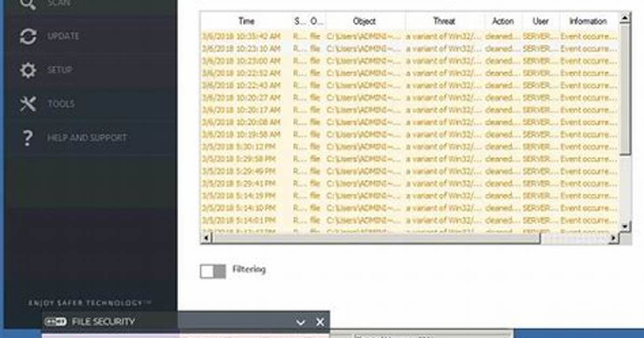Select log entry 3/5/2018 5:14:01 PM
Image resolution: width=644 pixels, height=338 pixels.
(409, 221)
